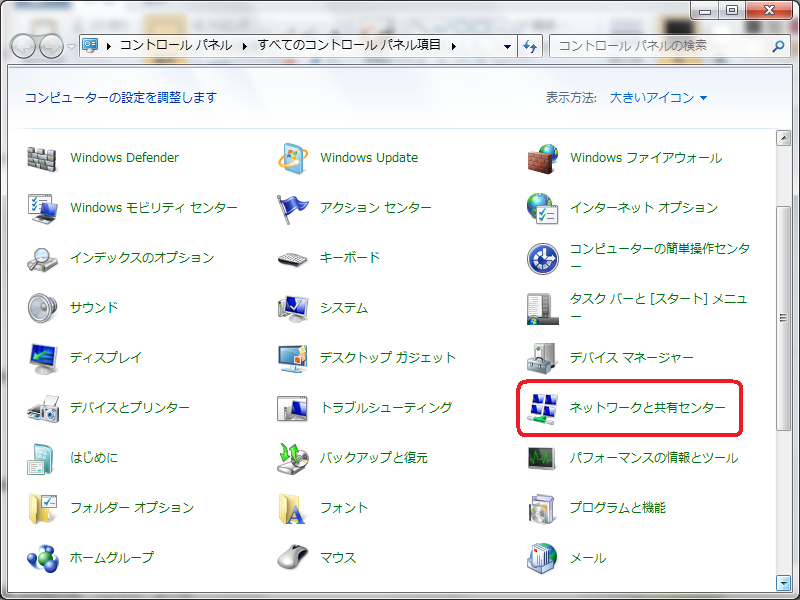
Task: Open the デバイス マネージャー icon
Action: pos(541,358)
